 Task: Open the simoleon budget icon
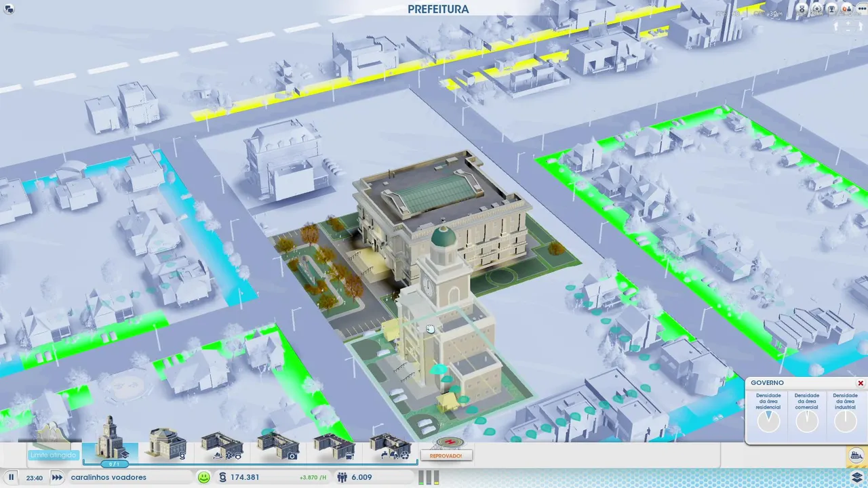pyautogui.click(x=222, y=477)
